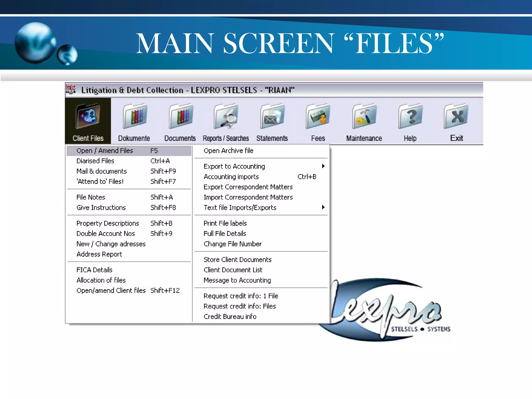Viewport: 532px width, 399px height.
Task: Open the Maintenance hammer folder icon
Action: click(364, 116)
